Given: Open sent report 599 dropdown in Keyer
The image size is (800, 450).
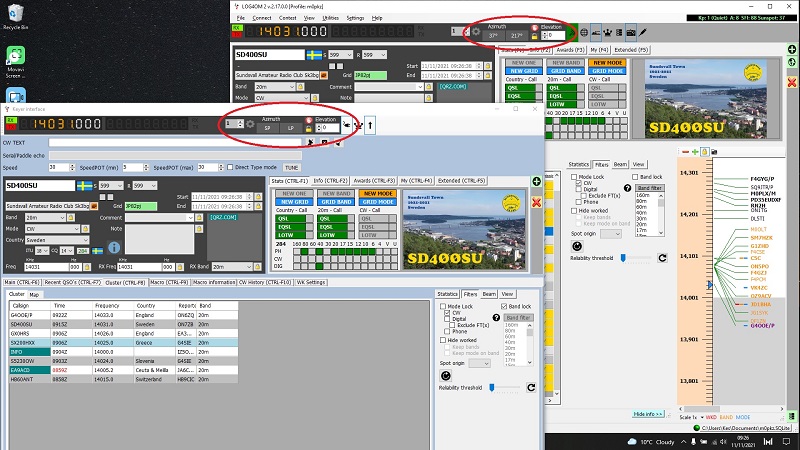Looking at the screenshot, I should [111, 186].
